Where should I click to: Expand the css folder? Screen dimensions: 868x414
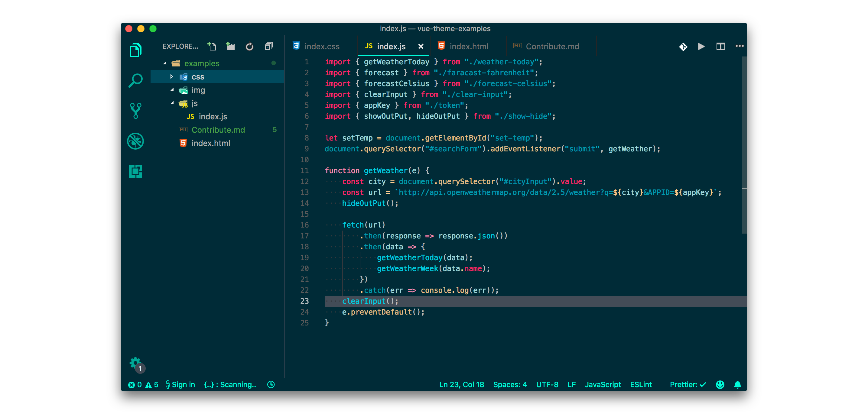[172, 77]
